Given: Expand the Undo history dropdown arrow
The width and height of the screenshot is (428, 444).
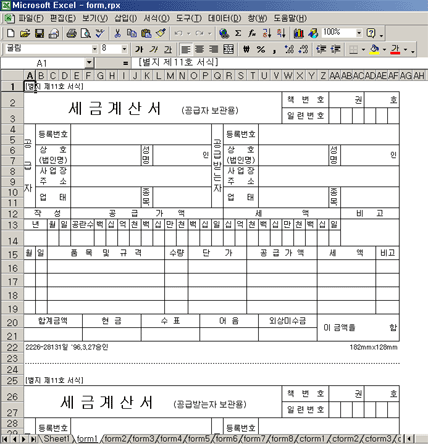Looking at the screenshot, I should [189, 33].
